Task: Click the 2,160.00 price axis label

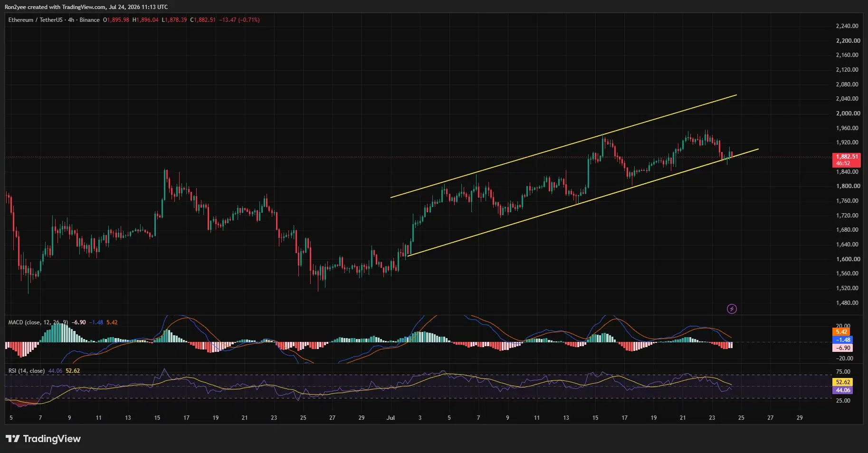Action: click(847, 55)
